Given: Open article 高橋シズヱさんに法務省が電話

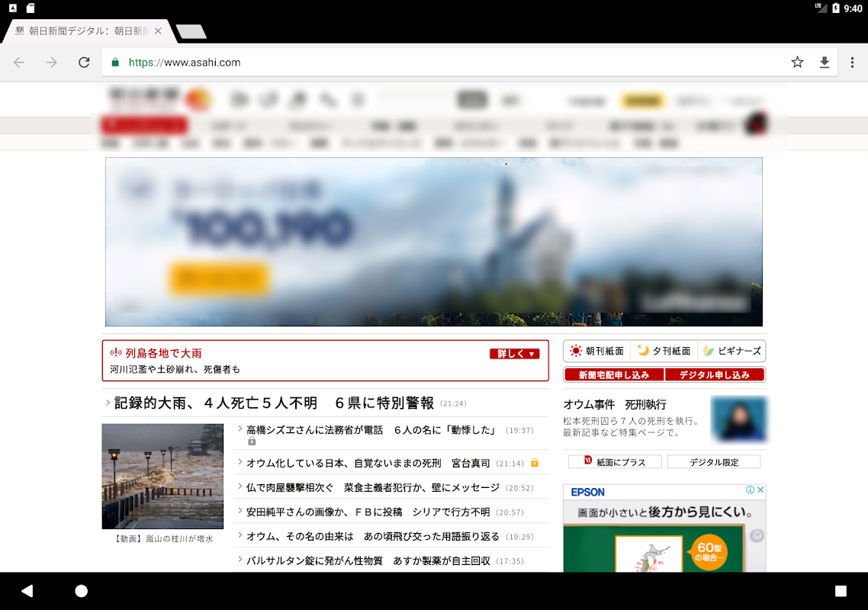Looking at the screenshot, I should coord(371,430).
